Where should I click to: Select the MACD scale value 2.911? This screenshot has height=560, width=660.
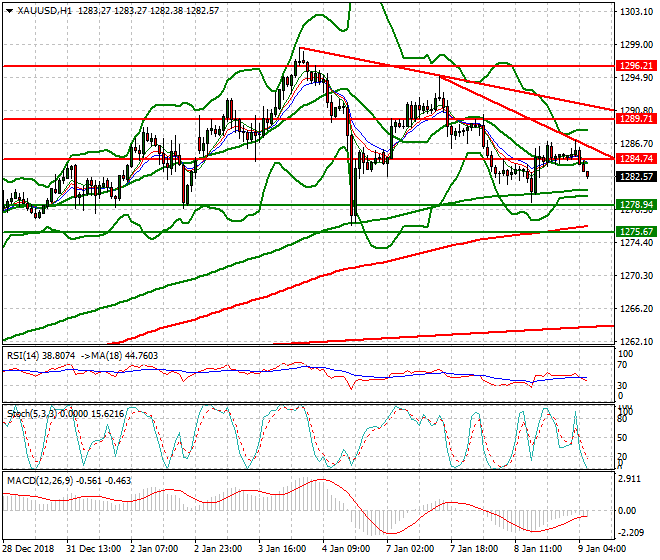pos(631,479)
